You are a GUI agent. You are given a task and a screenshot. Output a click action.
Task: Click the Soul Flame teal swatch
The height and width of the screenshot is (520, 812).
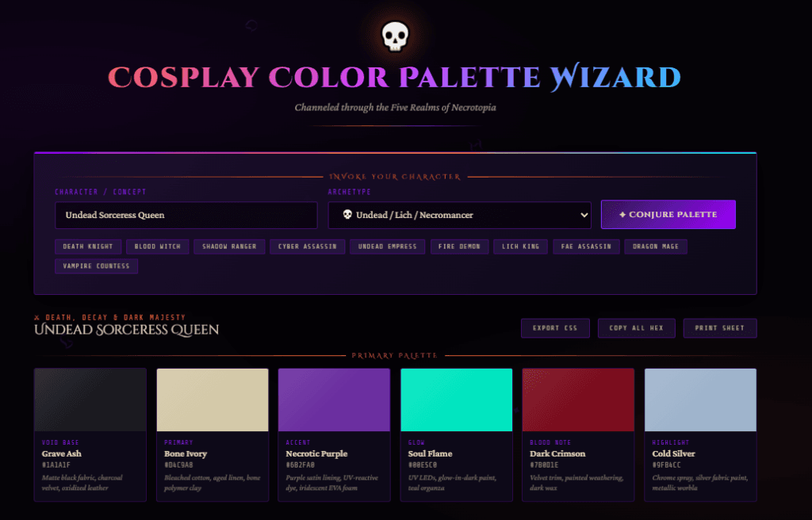456,400
